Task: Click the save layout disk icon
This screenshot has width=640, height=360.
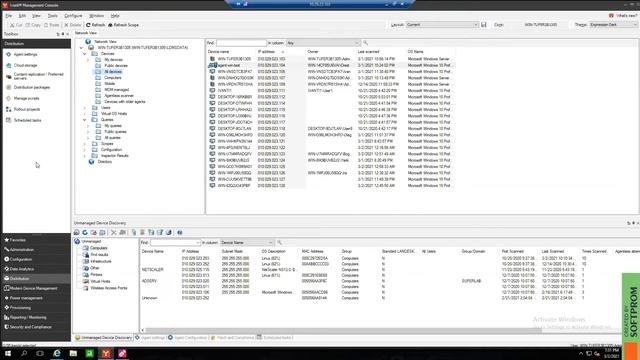Action: (484, 25)
